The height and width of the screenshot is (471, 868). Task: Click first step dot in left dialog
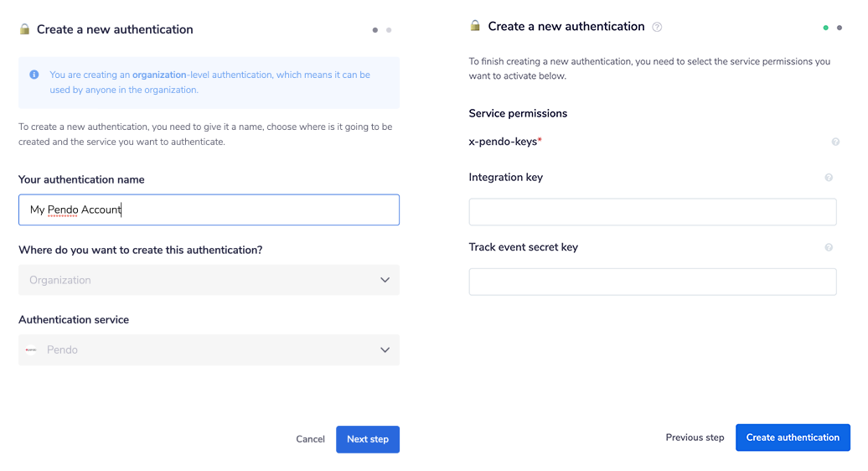(375, 30)
